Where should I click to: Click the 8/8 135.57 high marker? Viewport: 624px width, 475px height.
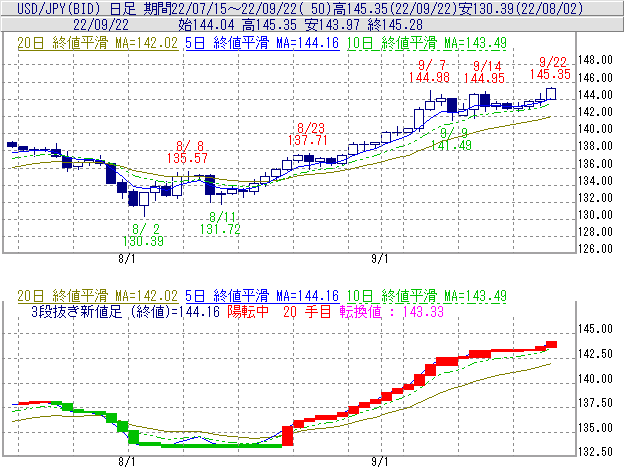pos(187,152)
